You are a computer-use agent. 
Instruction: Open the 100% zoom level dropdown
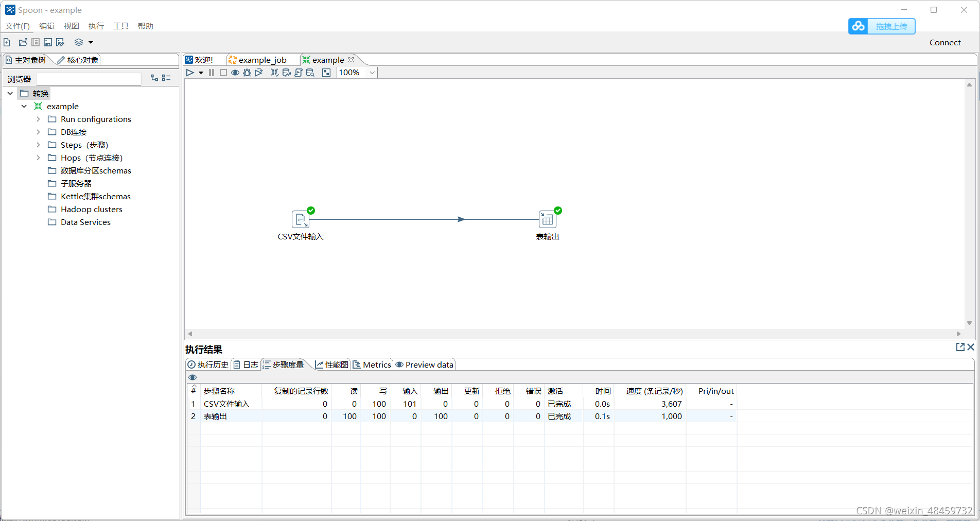[372, 73]
